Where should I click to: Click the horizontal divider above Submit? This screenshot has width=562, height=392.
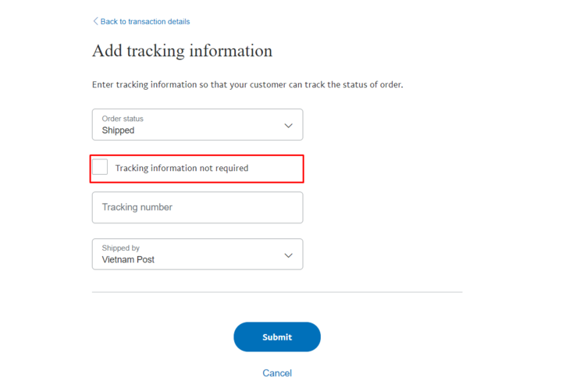pos(277,292)
